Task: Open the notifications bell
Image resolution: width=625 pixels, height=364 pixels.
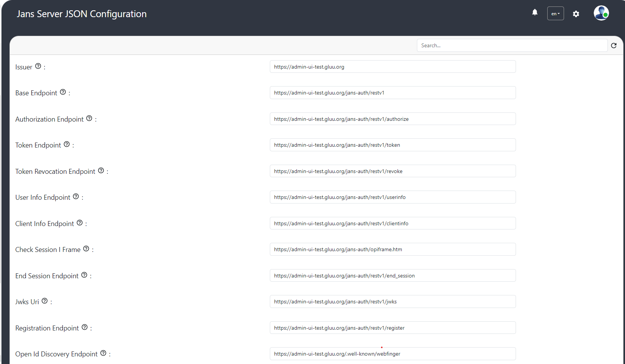Action: [535, 13]
